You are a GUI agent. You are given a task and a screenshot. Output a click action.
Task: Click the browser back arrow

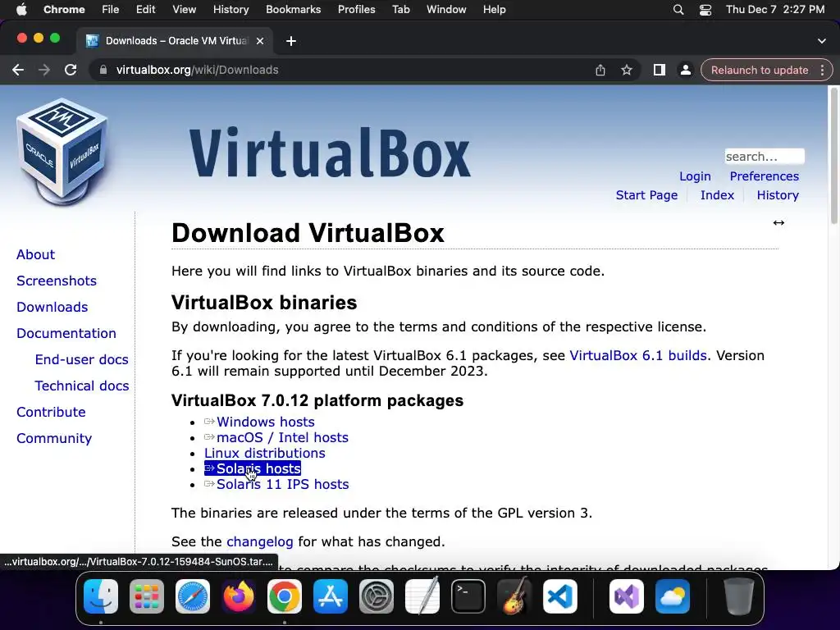coord(18,71)
